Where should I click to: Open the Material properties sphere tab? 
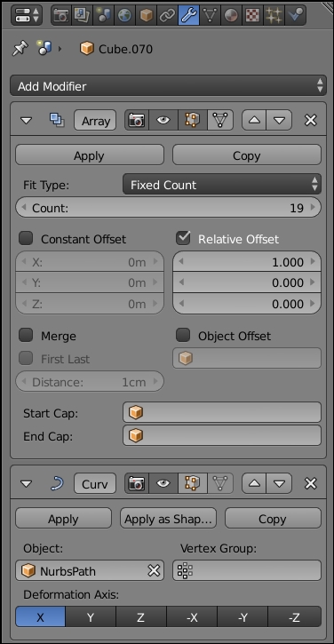230,15
